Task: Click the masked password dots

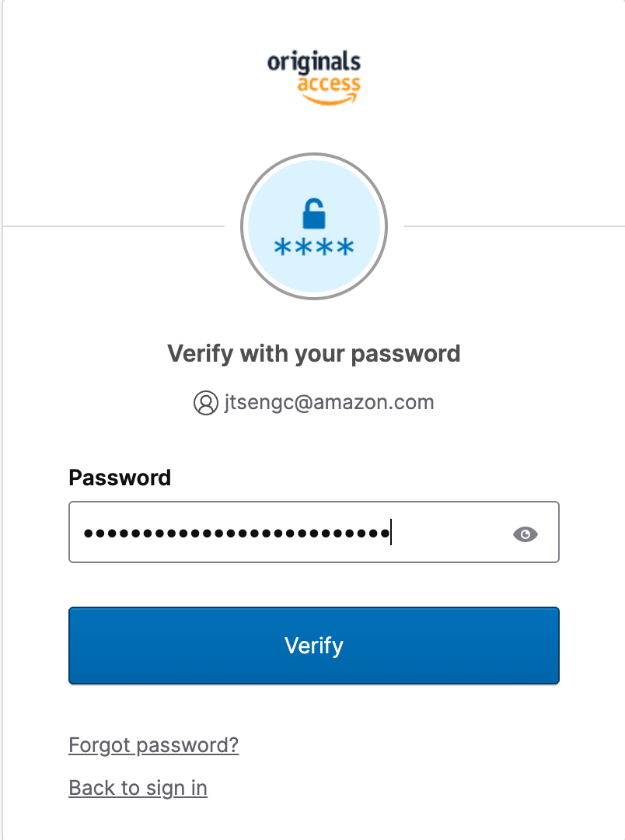Action: coord(237,534)
